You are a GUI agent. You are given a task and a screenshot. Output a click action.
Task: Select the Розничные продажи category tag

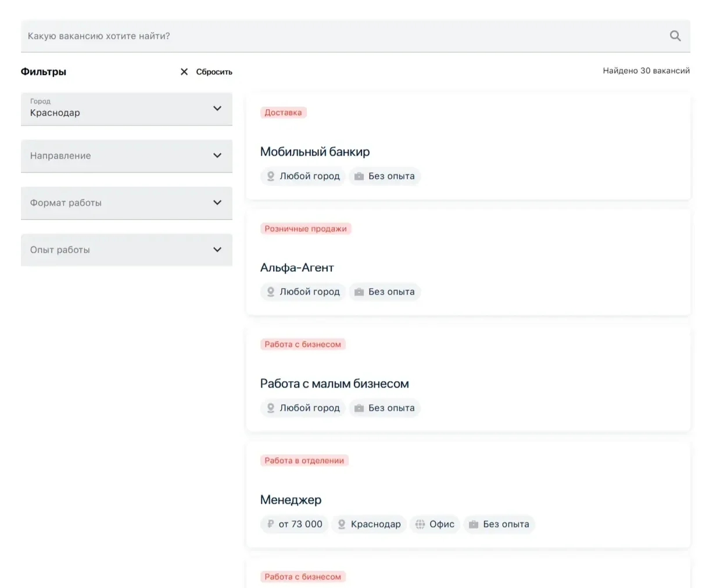click(x=306, y=229)
